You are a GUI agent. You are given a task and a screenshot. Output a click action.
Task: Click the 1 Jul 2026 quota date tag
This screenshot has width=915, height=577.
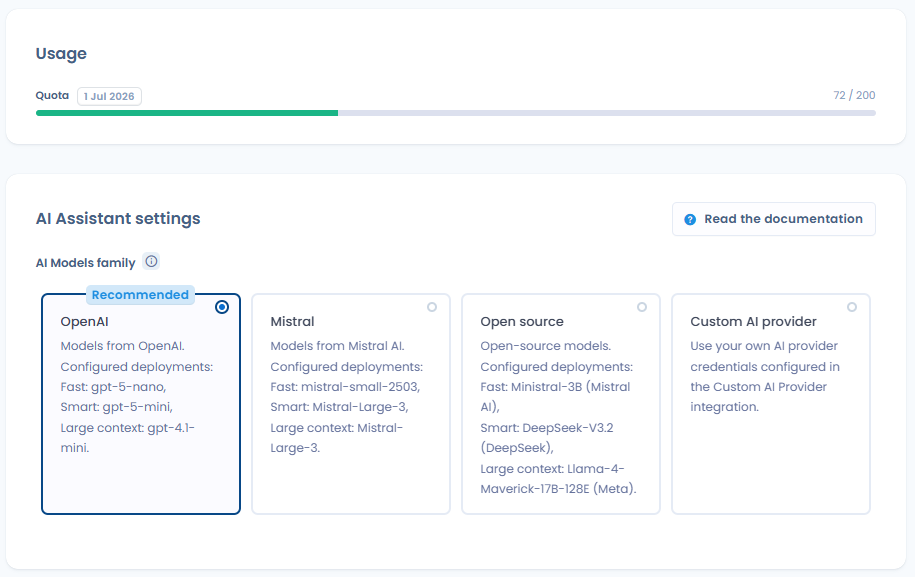click(109, 96)
